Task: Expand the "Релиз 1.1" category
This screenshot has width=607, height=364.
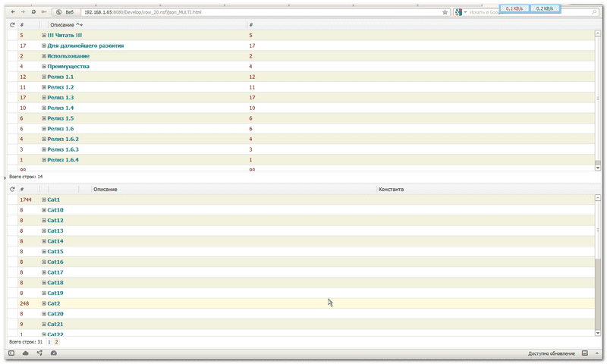Action: (44, 77)
